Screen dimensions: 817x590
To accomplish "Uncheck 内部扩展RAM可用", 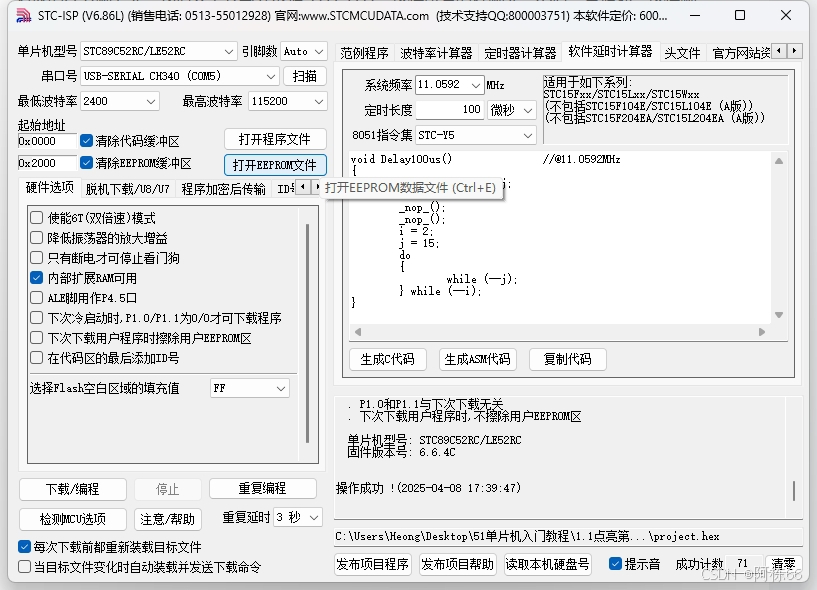I will pyautogui.click(x=36, y=278).
